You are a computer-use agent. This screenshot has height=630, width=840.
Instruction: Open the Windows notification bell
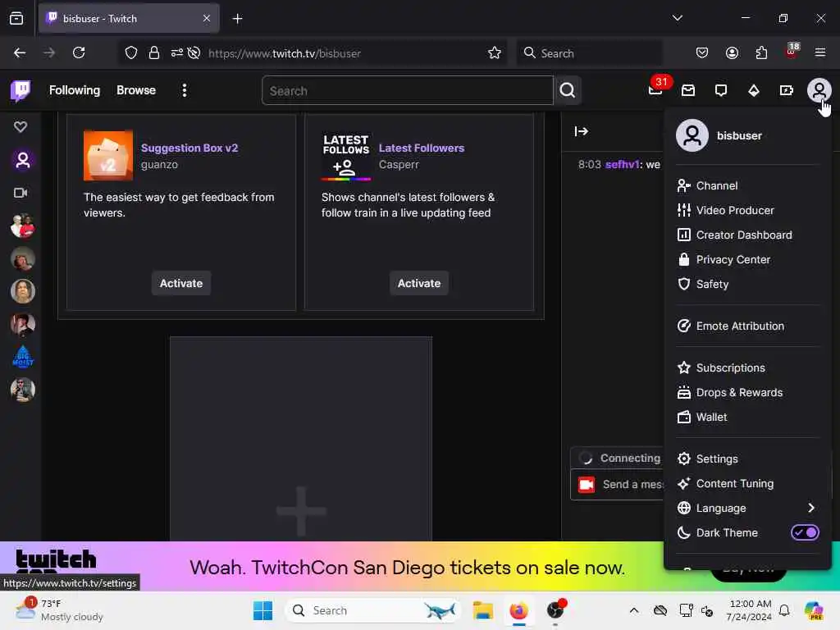(783, 610)
